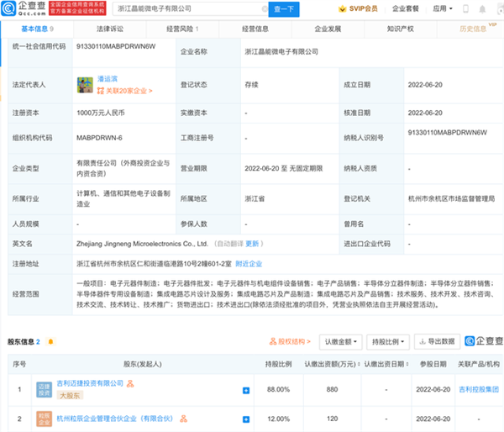
Task: Switch to the 经营信息 tab
Action: point(255,29)
